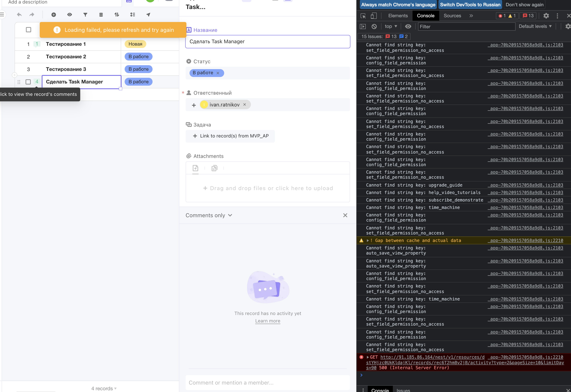This screenshot has height=392, width=571.
Task: Open filter options with the funnel icon
Action: (85, 15)
